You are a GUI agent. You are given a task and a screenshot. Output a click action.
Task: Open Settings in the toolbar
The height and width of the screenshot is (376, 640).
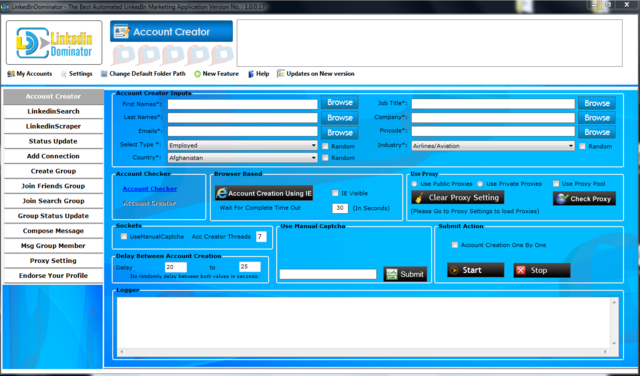point(76,74)
